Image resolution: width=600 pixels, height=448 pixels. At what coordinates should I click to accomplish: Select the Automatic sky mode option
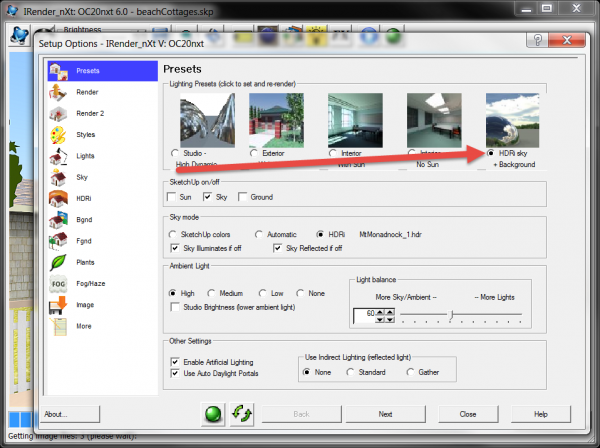click(256, 233)
